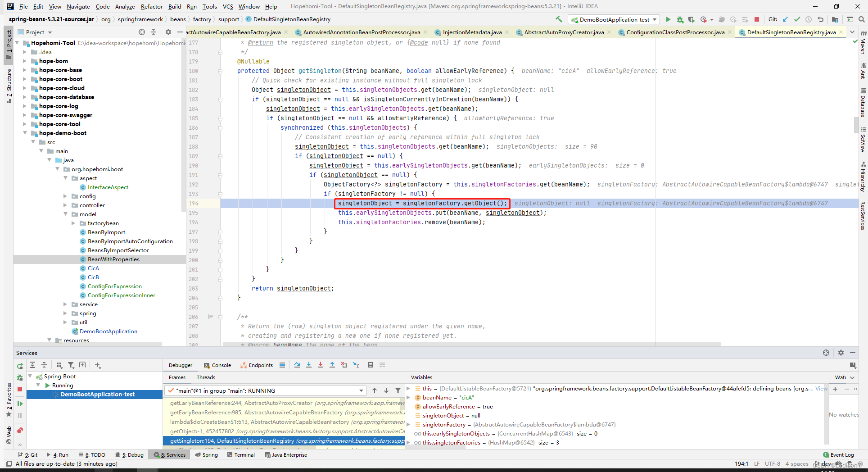This screenshot has width=868, height=472.
Task: Expand the factorybean package
Action: 73,223
